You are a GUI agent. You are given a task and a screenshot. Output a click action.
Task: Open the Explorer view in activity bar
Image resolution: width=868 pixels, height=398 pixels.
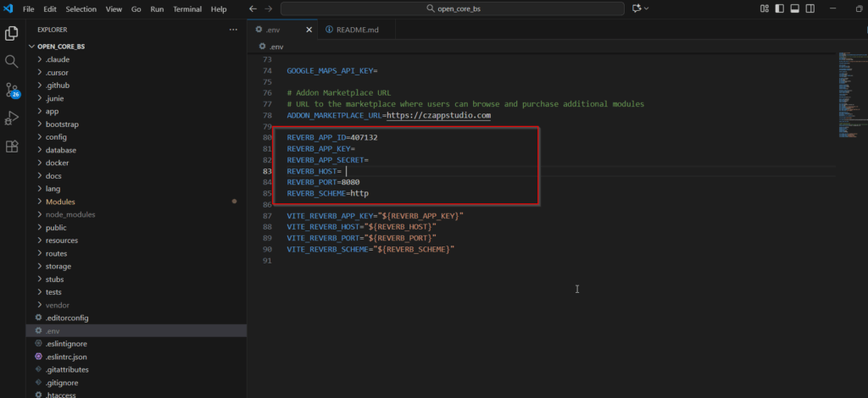(x=12, y=34)
